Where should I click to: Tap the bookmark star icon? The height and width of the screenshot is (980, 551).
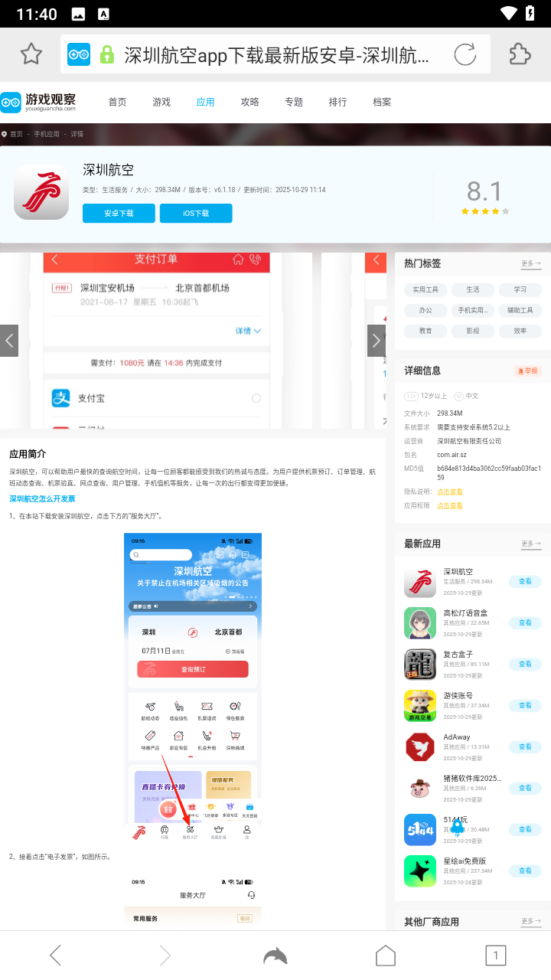point(31,54)
